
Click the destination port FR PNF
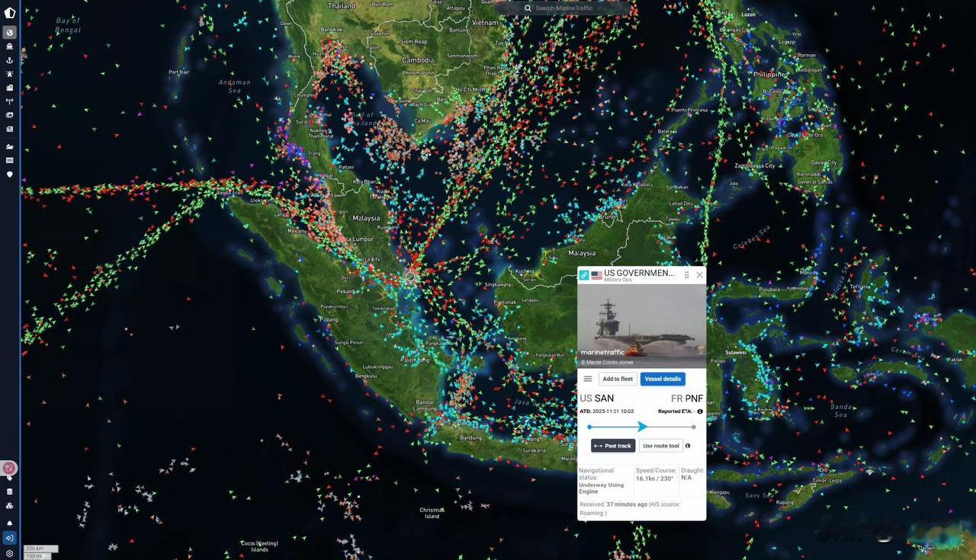[x=687, y=398]
